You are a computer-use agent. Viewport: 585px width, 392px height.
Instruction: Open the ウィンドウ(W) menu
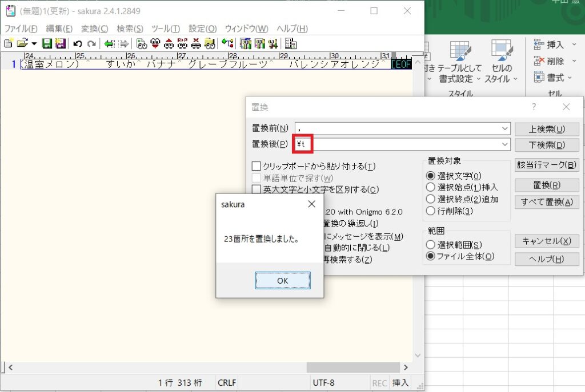coord(246,29)
